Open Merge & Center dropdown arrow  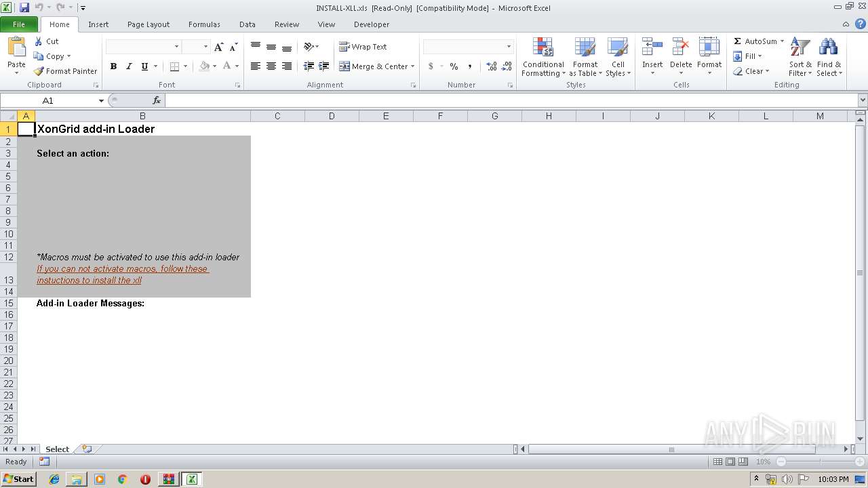click(413, 66)
